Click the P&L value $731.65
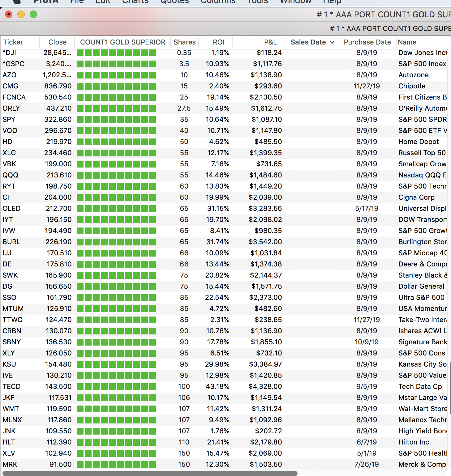The image size is (451, 476). tap(269, 164)
